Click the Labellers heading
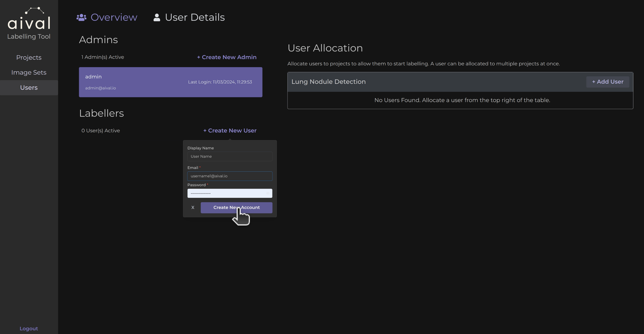 101,113
